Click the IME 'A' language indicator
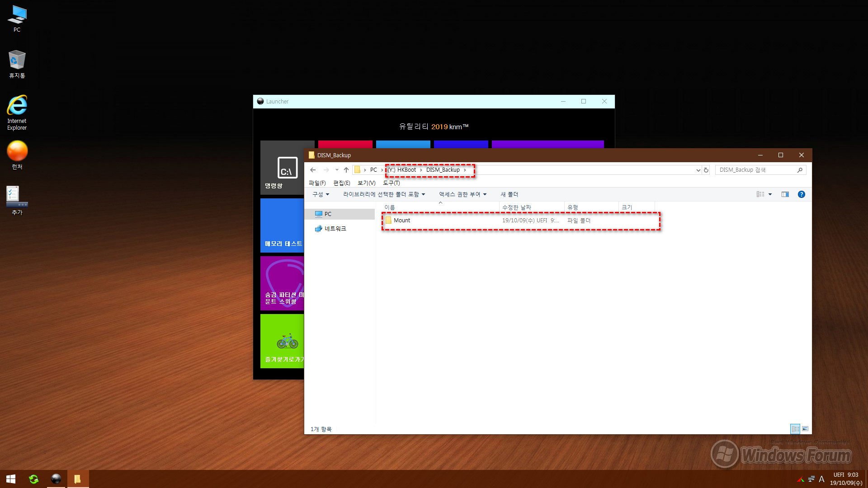868x488 pixels. [821, 479]
